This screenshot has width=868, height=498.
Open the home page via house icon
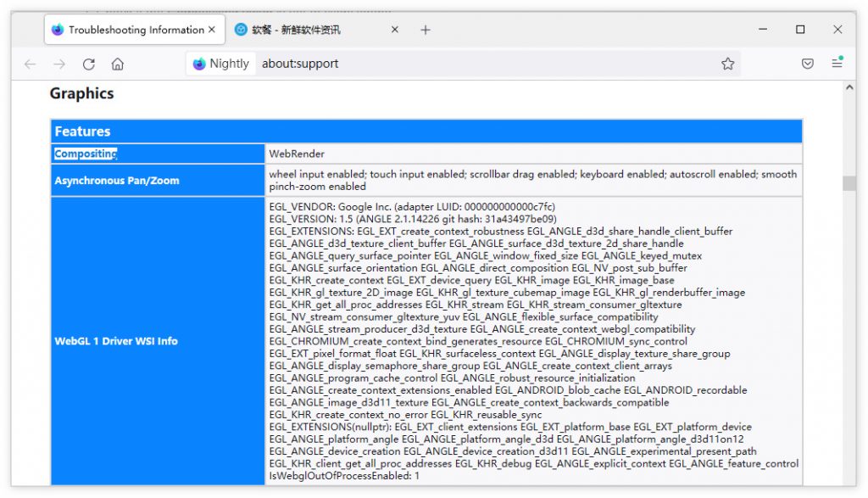click(118, 64)
